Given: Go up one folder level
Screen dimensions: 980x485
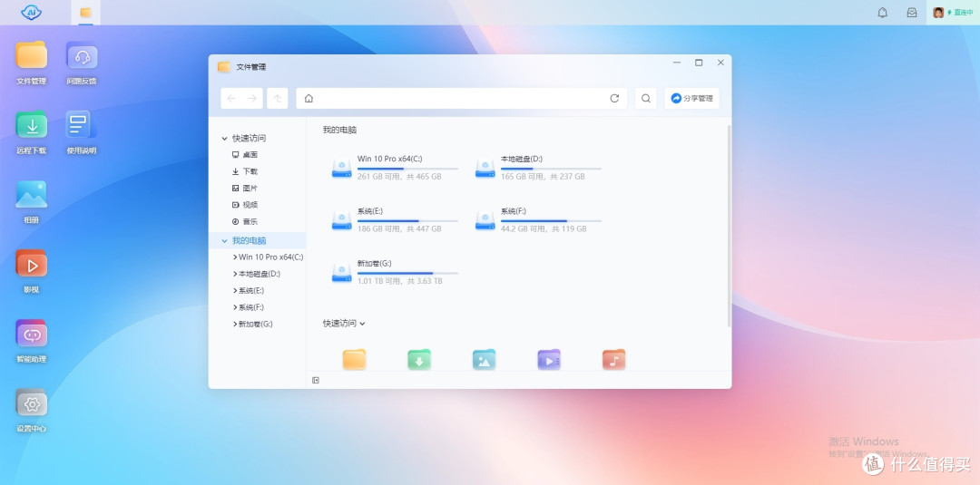Looking at the screenshot, I should click(x=278, y=98).
